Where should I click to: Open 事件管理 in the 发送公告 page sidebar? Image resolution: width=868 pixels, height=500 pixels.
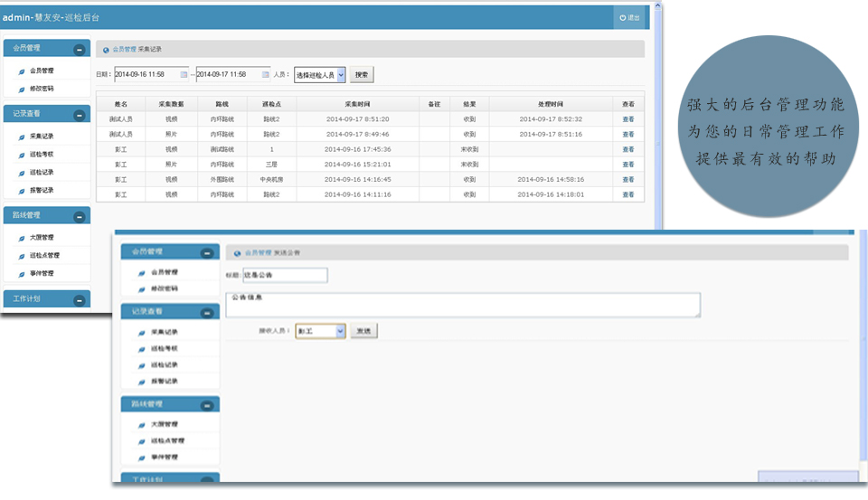(x=164, y=457)
